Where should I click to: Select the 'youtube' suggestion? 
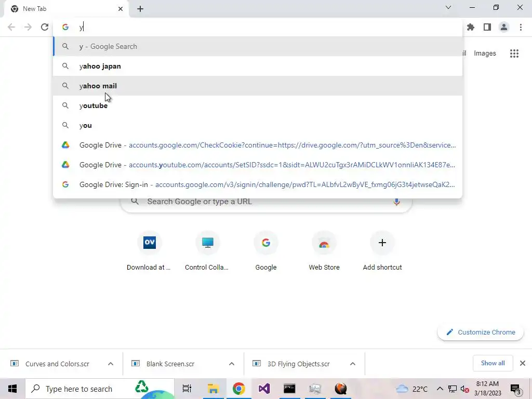point(258,105)
